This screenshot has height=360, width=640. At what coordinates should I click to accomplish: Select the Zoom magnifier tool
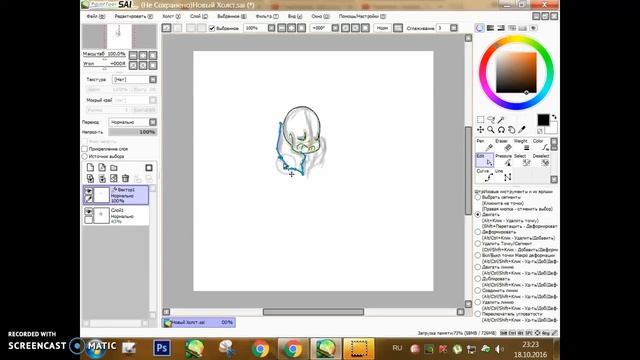(x=491, y=130)
